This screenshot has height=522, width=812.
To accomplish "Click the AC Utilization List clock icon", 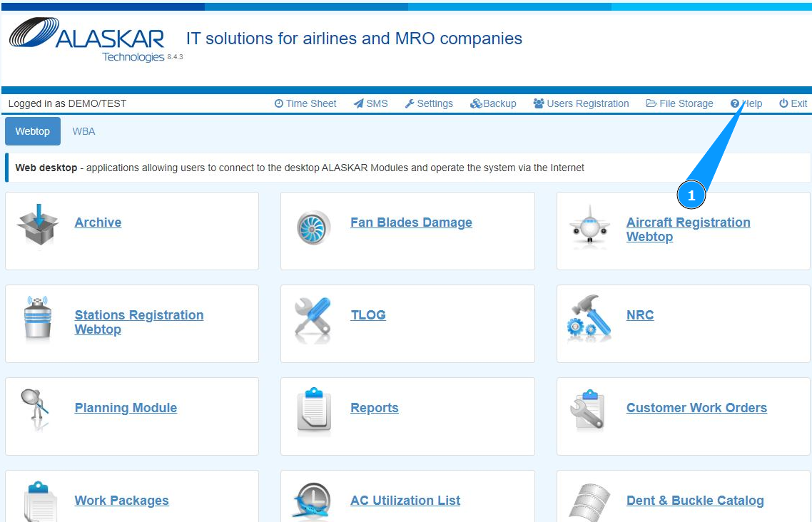I will click(x=312, y=501).
